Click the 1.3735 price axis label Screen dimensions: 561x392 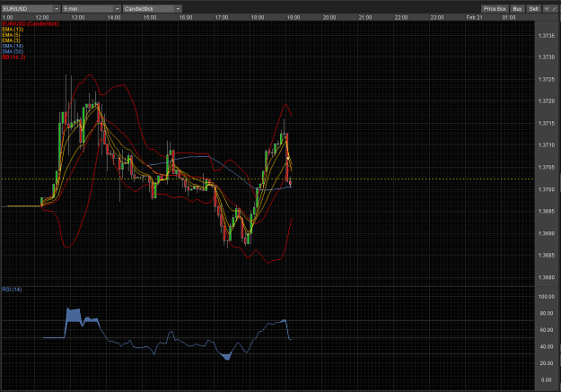(x=547, y=35)
